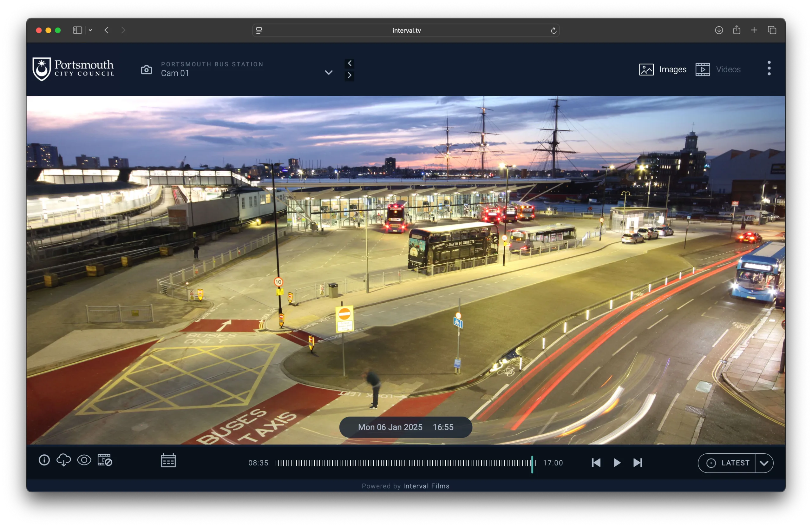Toggle the eye visibility icon
The image size is (812, 527).
84,460
